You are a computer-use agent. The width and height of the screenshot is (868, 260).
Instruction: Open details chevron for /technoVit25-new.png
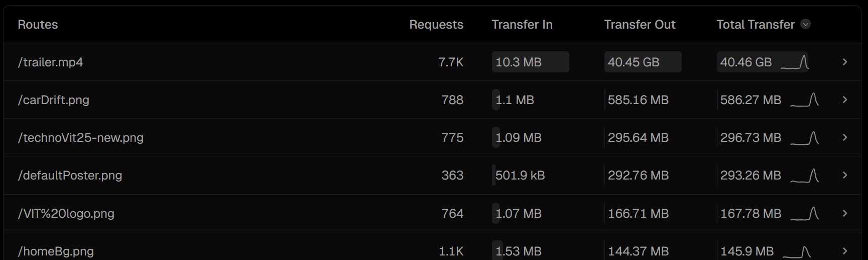[845, 137]
